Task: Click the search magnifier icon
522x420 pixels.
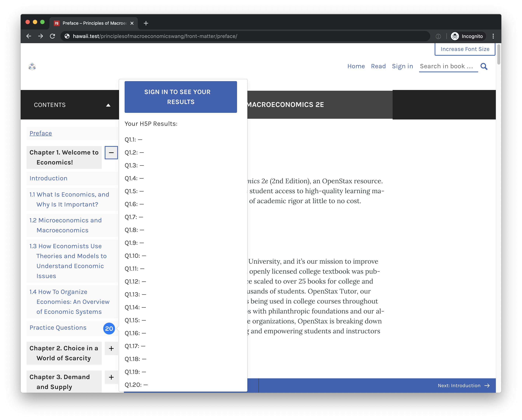Action: (484, 66)
